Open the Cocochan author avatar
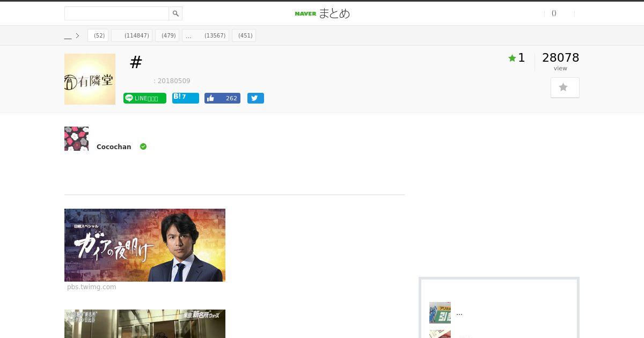Viewport: 644px width, 338px height. pos(76,138)
